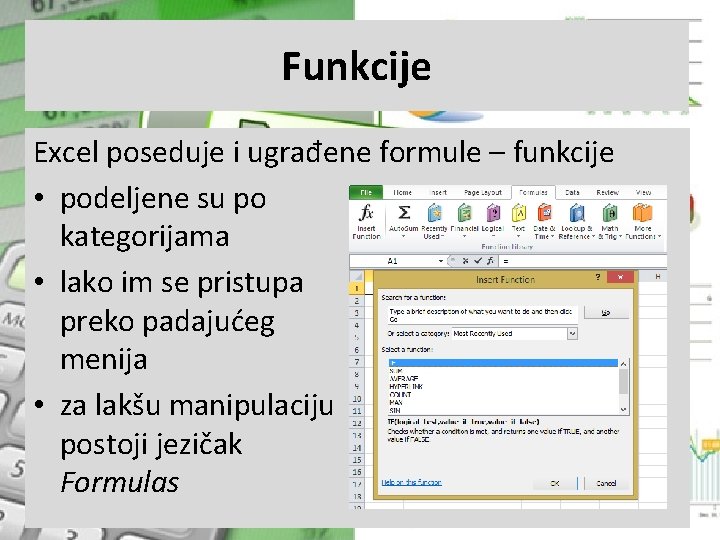Click the function list scrollbar up arrow
The width and height of the screenshot is (720, 540).
(x=623, y=364)
